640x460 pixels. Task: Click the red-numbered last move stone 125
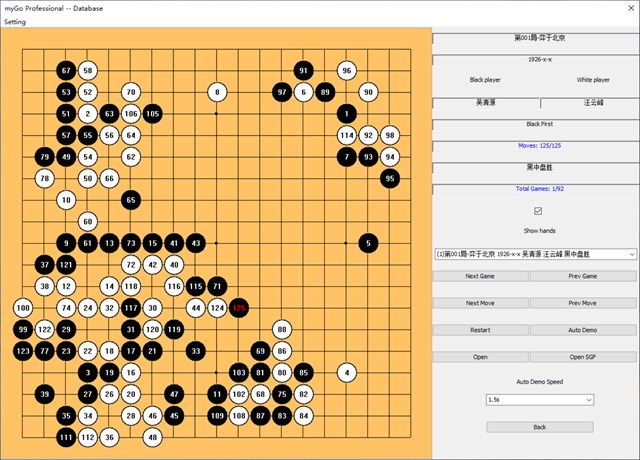click(239, 308)
